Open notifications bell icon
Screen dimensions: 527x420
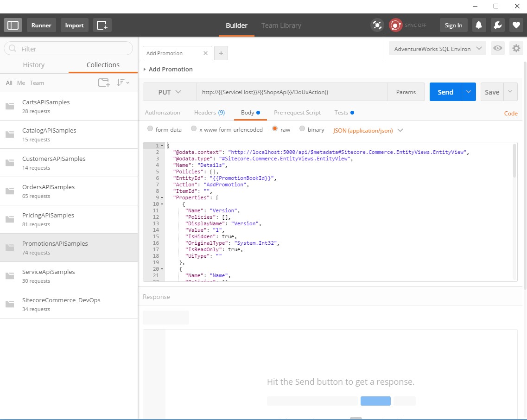tap(479, 25)
